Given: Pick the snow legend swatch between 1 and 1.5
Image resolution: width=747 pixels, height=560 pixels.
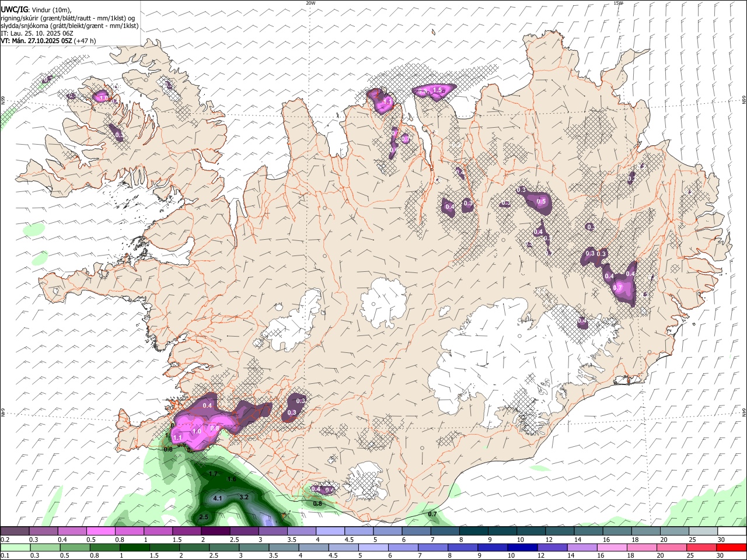Looking at the screenshot, I should 158,531.
